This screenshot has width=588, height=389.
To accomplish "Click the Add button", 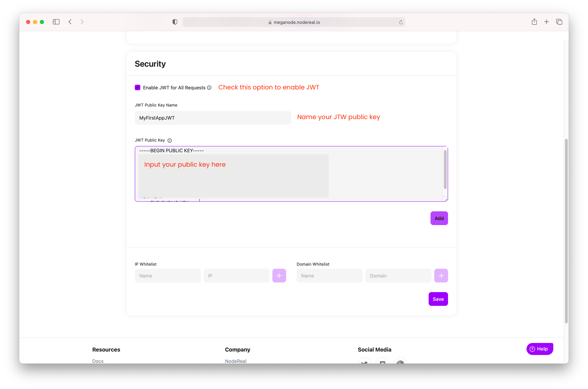I will click(439, 218).
